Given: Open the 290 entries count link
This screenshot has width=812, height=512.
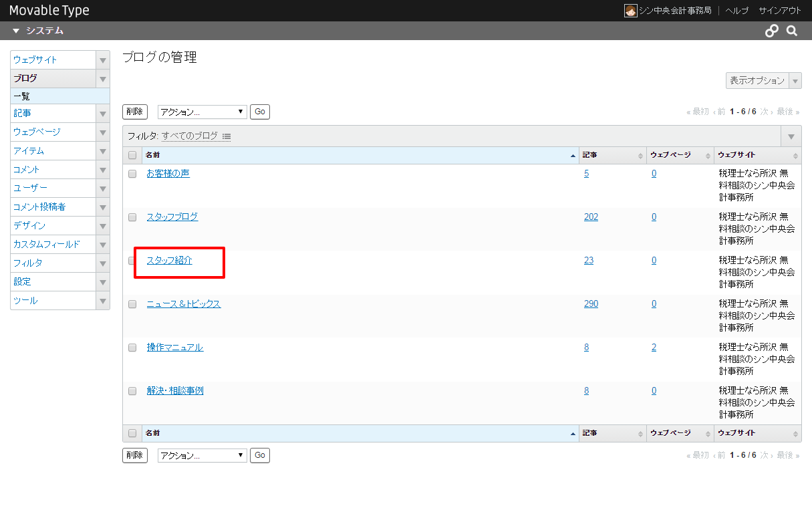Looking at the screenshot, I should coord(591,304).
